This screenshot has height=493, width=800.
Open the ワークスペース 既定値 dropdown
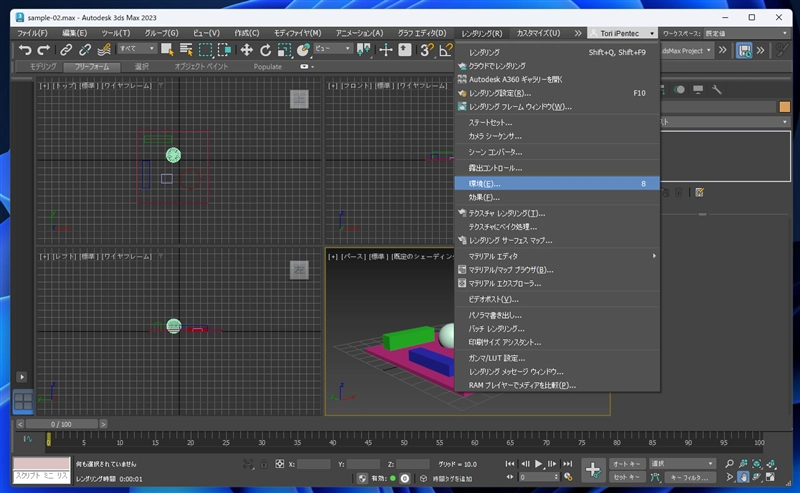point(746,33)
